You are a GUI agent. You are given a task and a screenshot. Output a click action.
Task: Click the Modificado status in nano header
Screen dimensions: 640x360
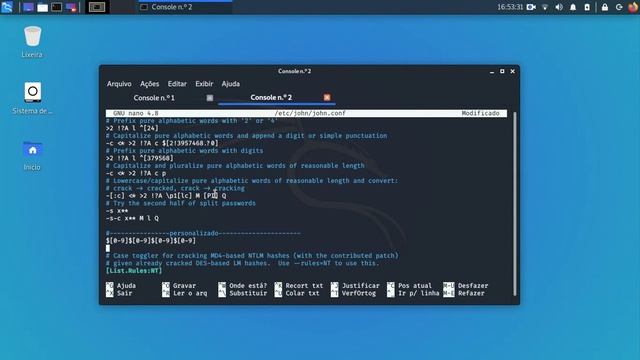(480, 113)
